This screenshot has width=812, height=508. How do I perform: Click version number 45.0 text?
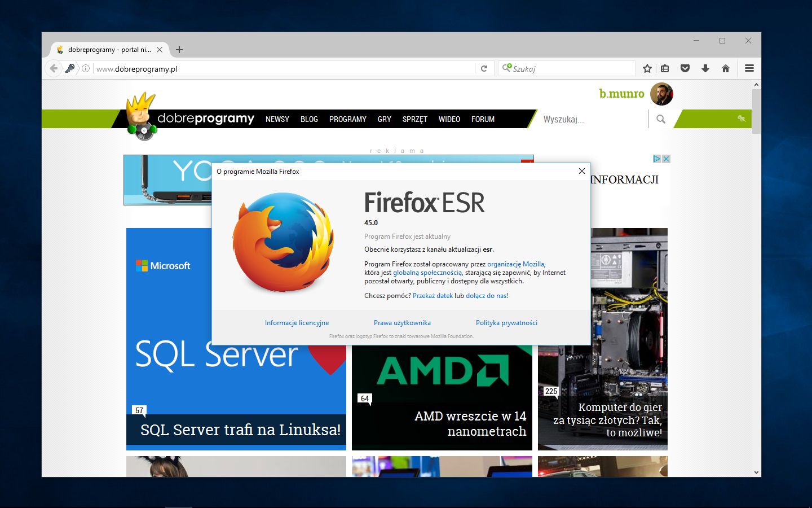point(371,223)
